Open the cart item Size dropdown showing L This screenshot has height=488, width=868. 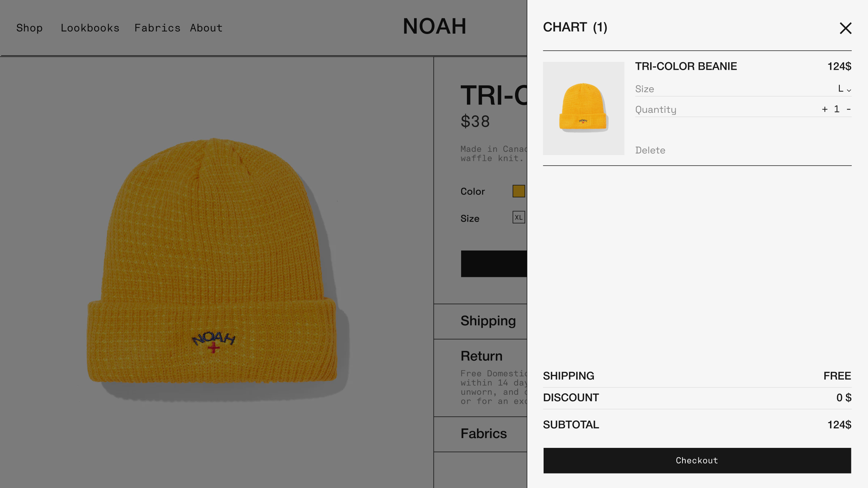click(844, 89)
